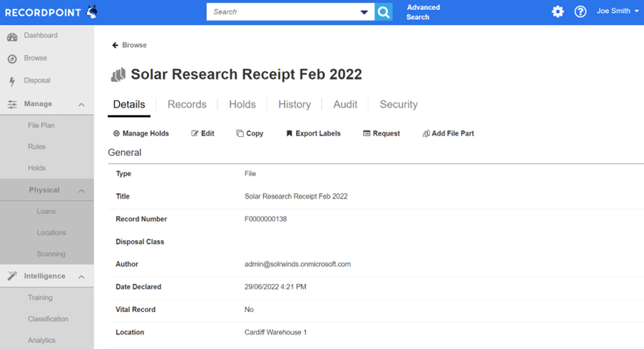Click the Vital Record value No
The width and height of the screenshot is (644, 349).
249,310
